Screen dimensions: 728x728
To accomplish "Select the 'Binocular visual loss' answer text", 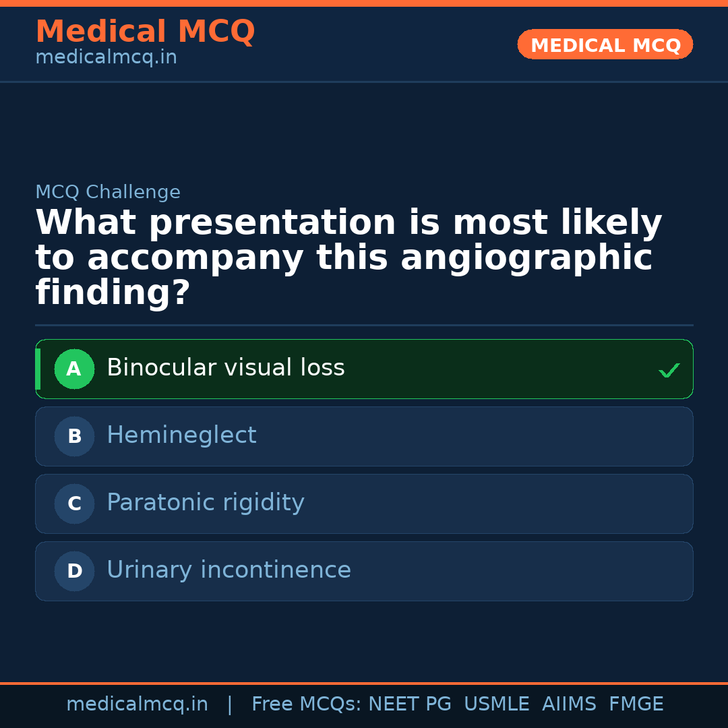I will 225,368.
